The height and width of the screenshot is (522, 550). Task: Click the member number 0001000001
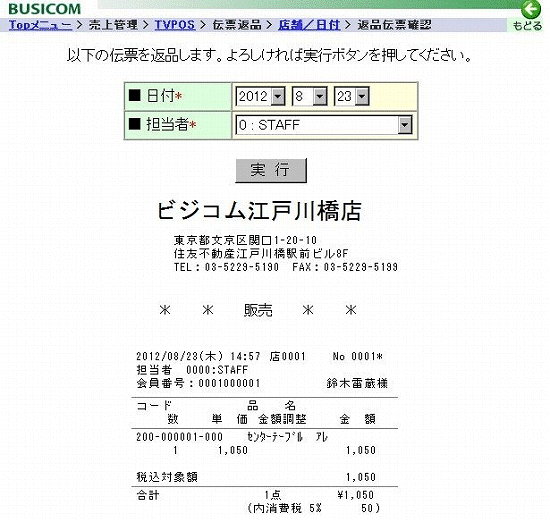[x=229, y=383]
